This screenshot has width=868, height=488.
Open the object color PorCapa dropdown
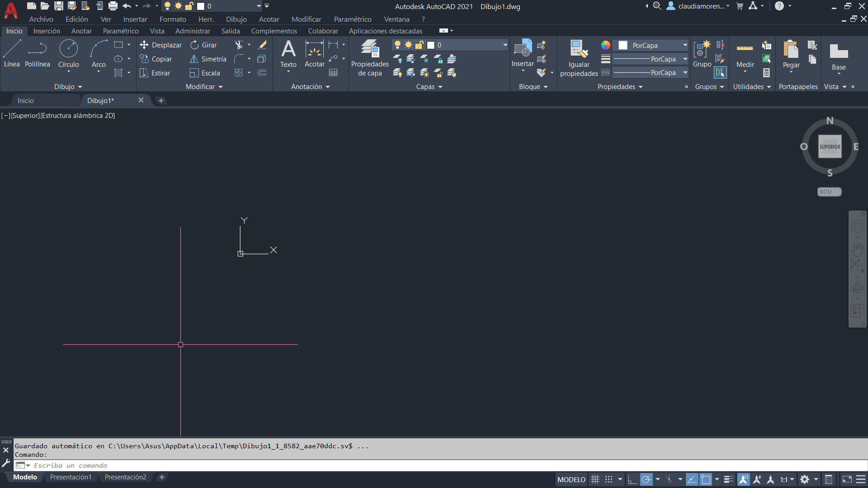[x=685, y=45]
